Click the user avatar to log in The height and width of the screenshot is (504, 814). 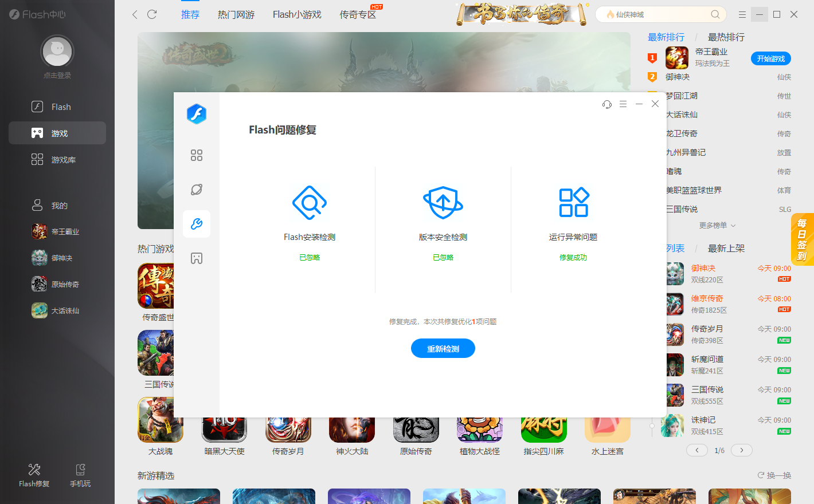57,52
